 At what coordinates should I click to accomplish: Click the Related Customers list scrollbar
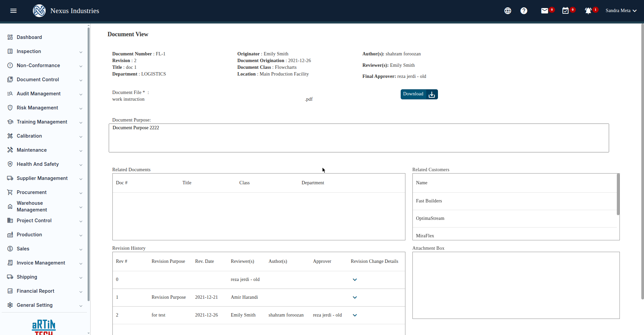tap(618, 194)
